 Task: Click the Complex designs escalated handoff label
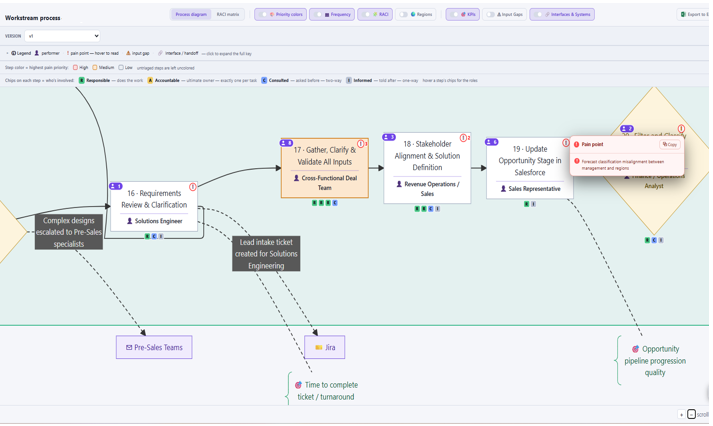point(69,232)
